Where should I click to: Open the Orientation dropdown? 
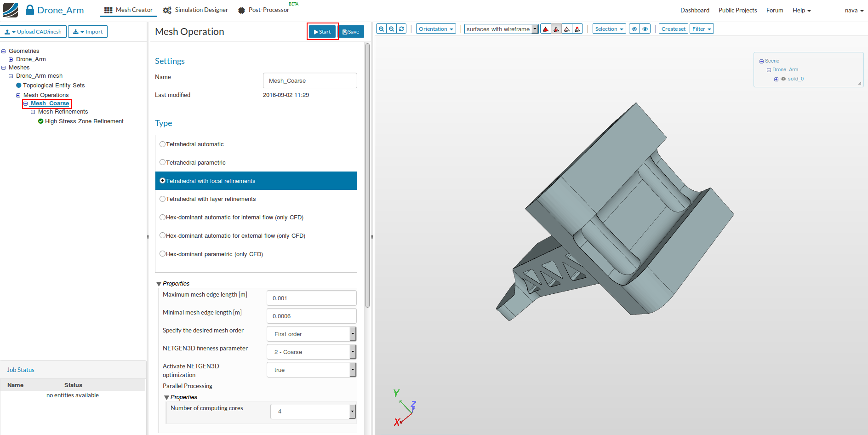coord(435,29)
